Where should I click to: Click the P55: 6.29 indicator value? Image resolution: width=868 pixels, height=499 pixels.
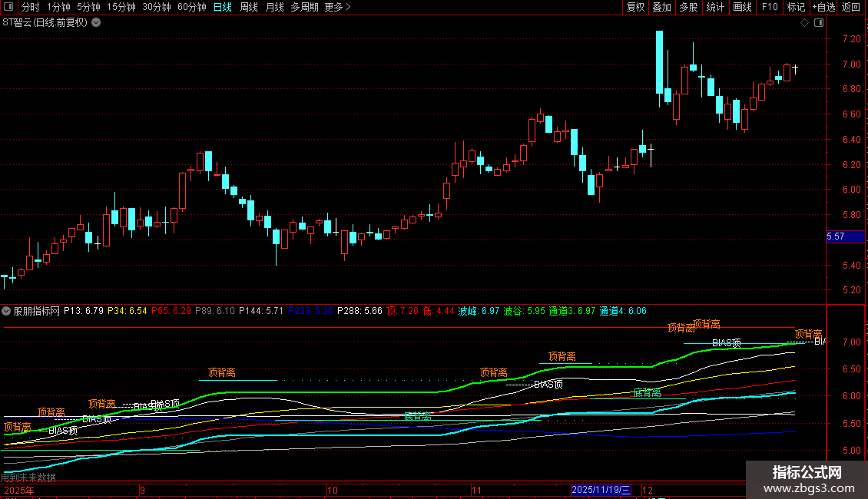[x=171, y=311]
